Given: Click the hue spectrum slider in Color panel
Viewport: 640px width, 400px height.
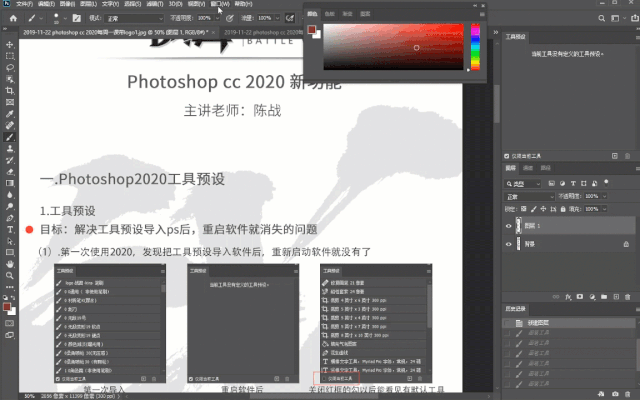Looking at the screenshot, I should pos(475,47).
